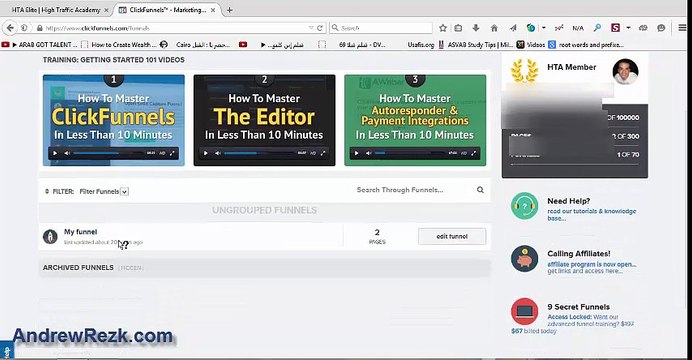692x360 pixels.
Task: Mute the ClickFunnels training video
Action: click(x=67, y=153)
